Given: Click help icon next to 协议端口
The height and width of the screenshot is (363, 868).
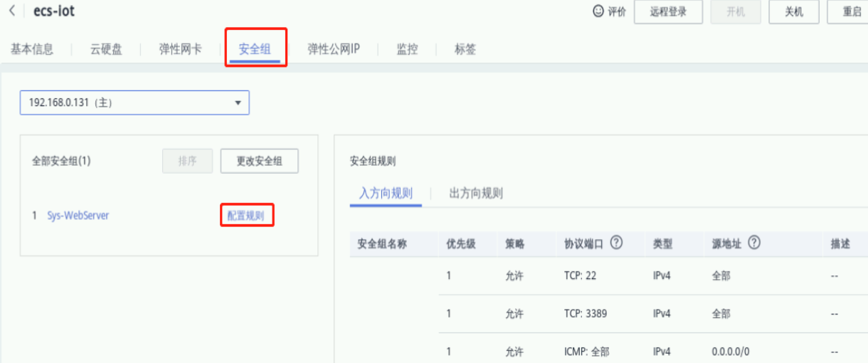Looking at the screenshot, I should 617,243.
